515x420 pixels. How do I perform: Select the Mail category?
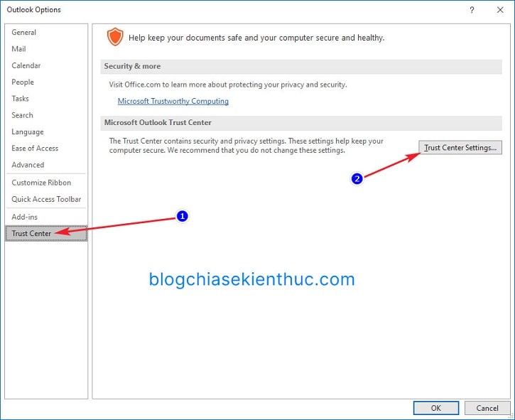tap(46, 49)
